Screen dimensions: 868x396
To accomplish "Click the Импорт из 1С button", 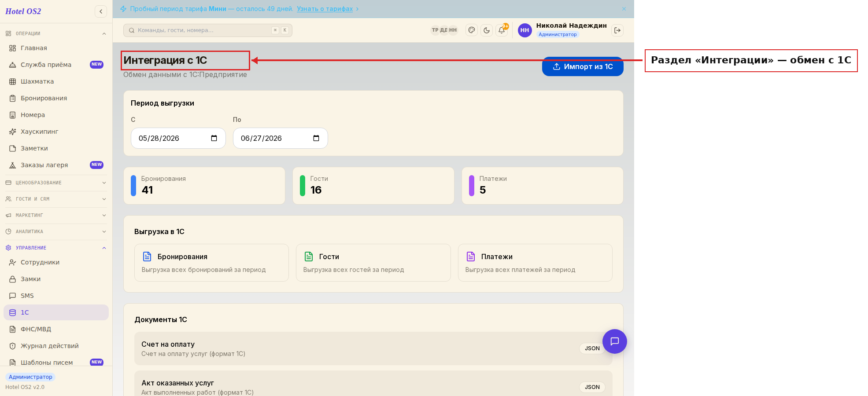I will [583, 66].
